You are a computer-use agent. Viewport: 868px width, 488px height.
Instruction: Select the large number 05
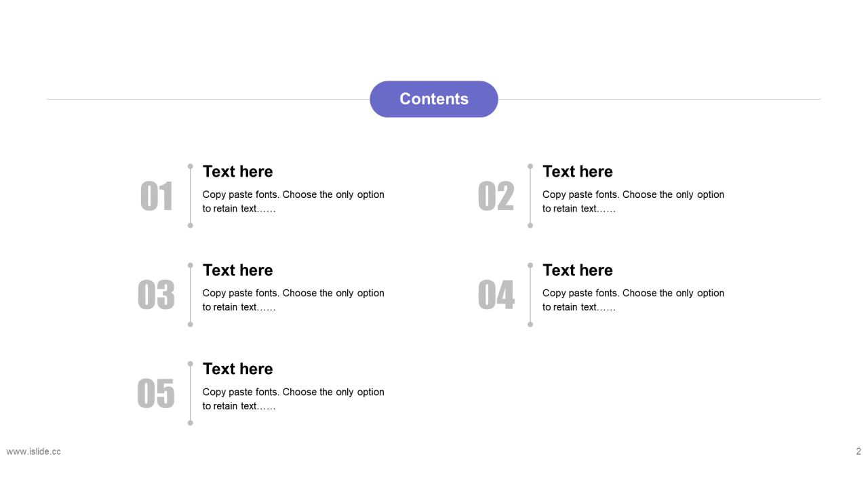tap(156, 394)
